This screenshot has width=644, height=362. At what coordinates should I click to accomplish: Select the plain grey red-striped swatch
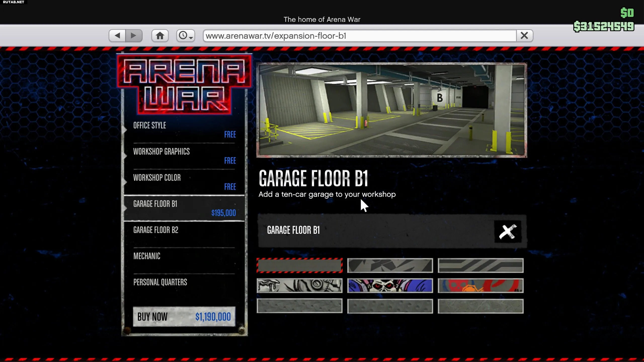[299, 265]
